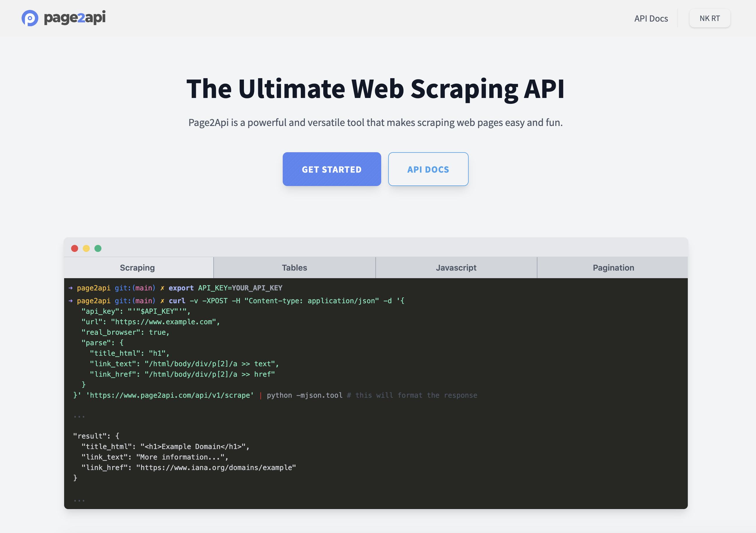Open API Docs link in header
The image size is (756, 533).
point(650,18)
